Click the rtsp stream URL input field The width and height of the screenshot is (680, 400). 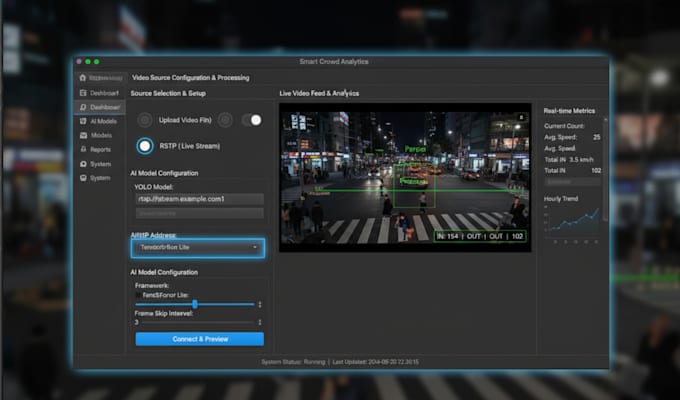coord(199,199)
